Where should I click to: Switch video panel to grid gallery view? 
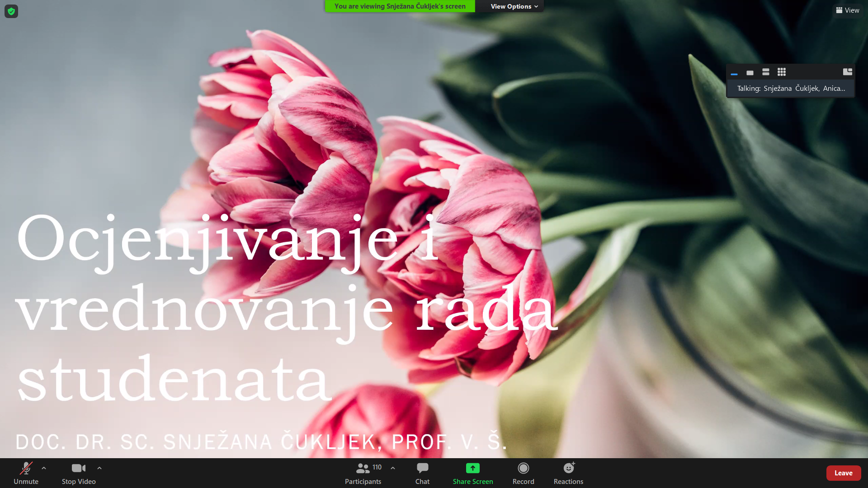[782, 72]
